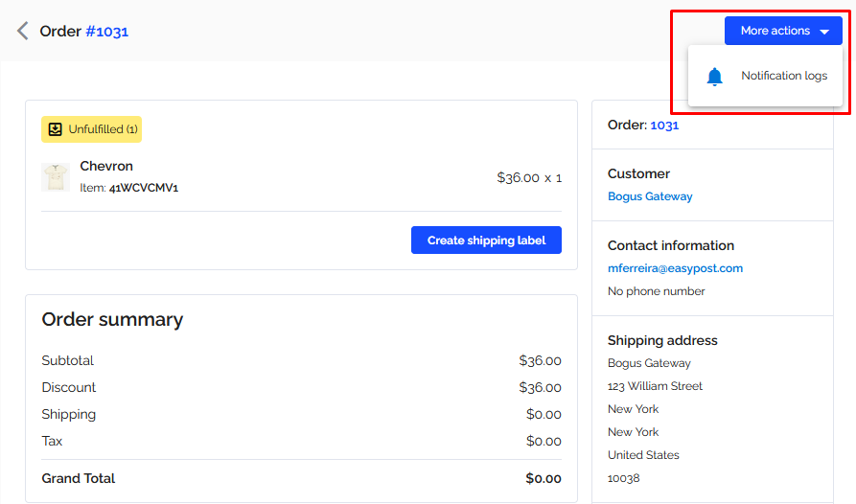Open Bogus Gateway customer link

pos(650,196)
